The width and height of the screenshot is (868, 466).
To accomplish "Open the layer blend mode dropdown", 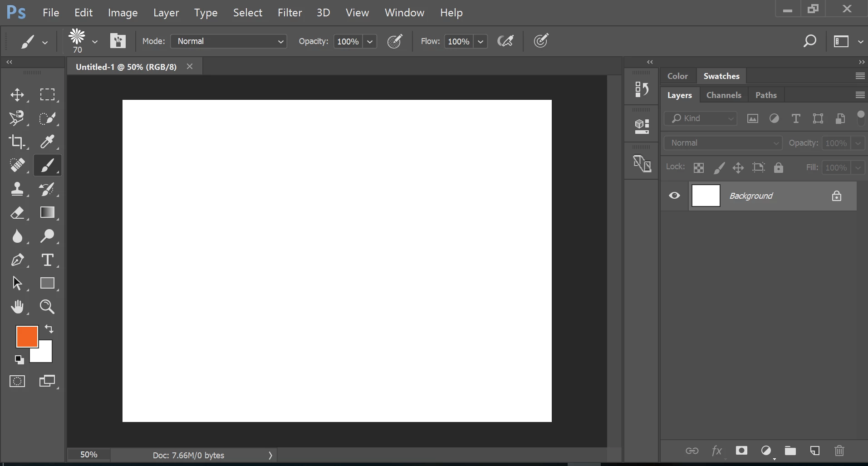I will click(724, 143).
